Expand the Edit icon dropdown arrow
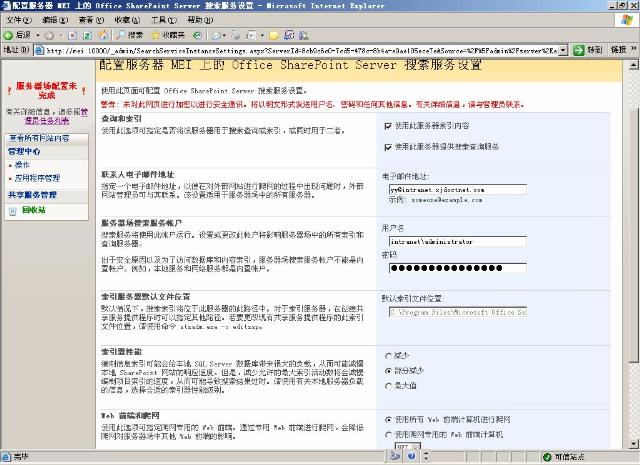The height and width of the screenshot is (465, 640). tap(262, 36)
